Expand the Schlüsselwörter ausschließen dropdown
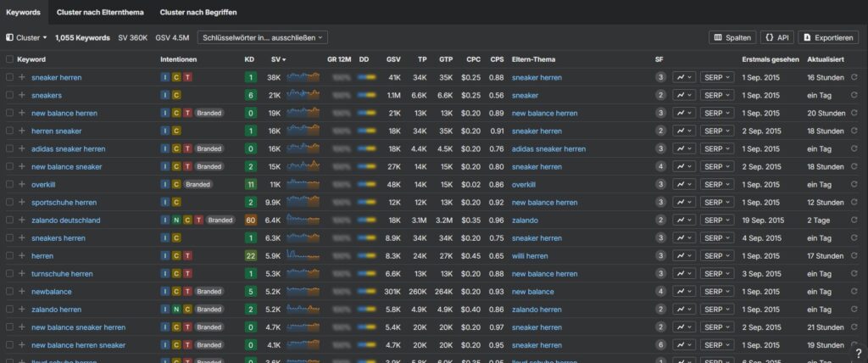 (x=263, y=37)
